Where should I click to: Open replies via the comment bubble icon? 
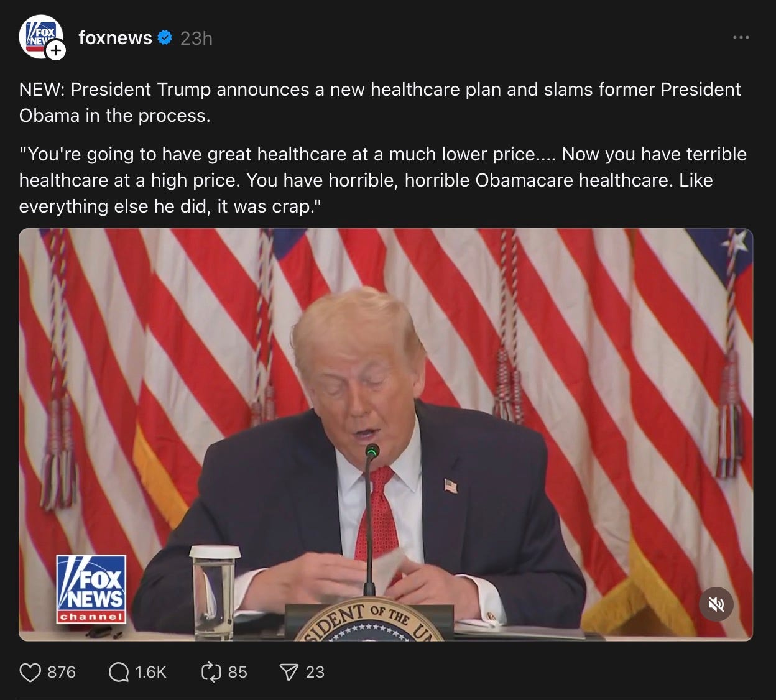pos(118,672)
